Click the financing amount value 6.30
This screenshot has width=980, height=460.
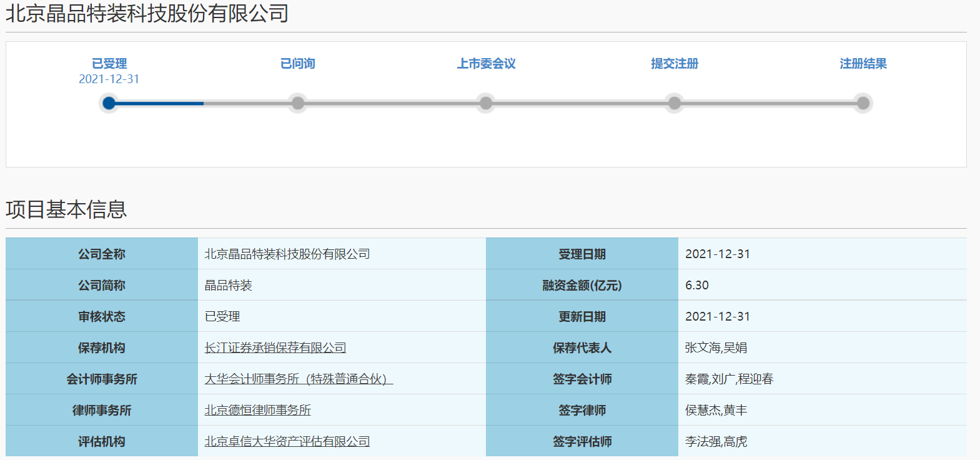(697, 285)
